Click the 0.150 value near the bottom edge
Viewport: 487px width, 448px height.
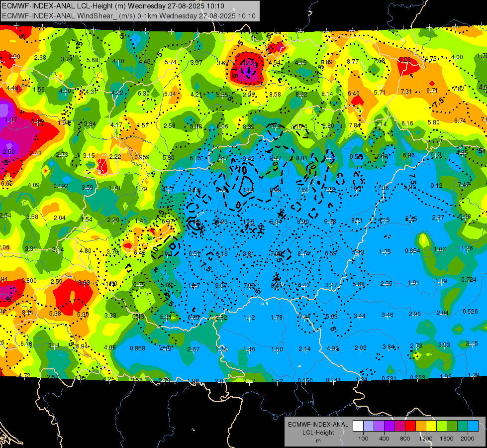pyautogui.click(x=305, y=380)
